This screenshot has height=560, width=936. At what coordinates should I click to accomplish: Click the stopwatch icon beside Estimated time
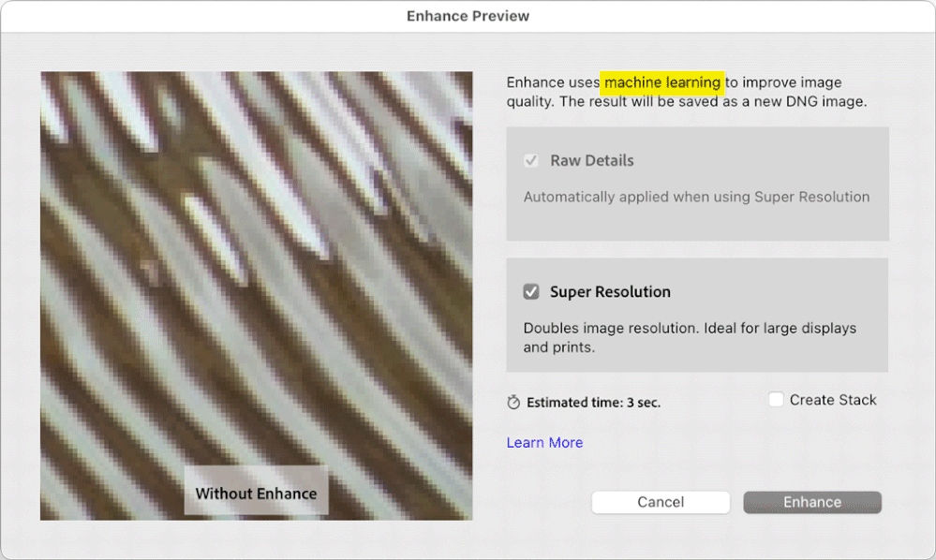coord(513,402)
